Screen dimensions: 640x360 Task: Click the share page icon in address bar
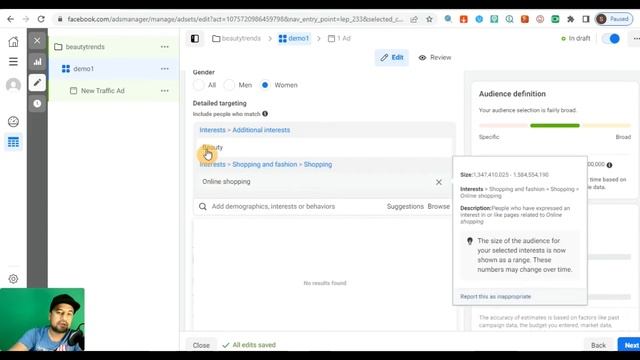414,19
